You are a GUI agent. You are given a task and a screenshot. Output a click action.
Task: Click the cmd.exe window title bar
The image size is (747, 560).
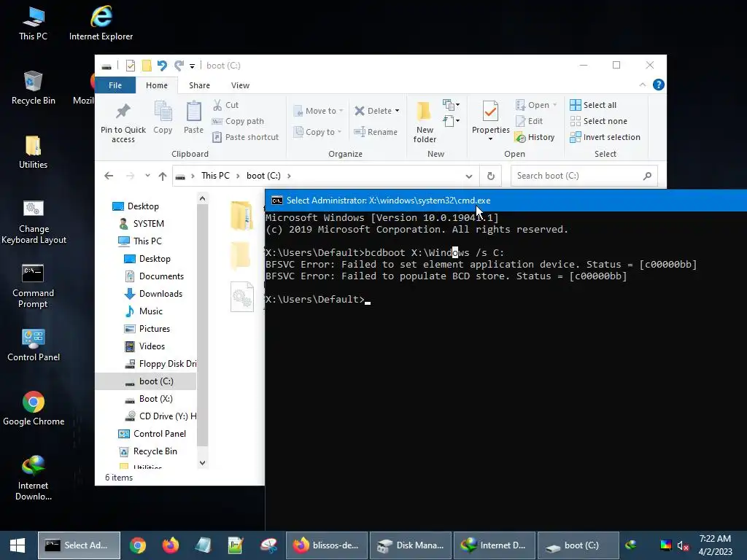(506, 201)
